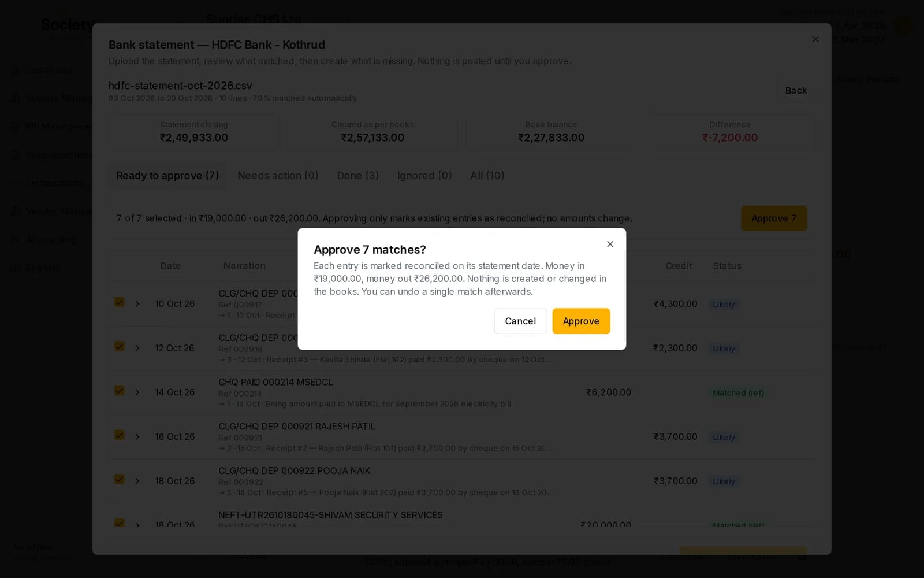Expand the Shivam Security Services NEFT row

click(x=137, y=524)
